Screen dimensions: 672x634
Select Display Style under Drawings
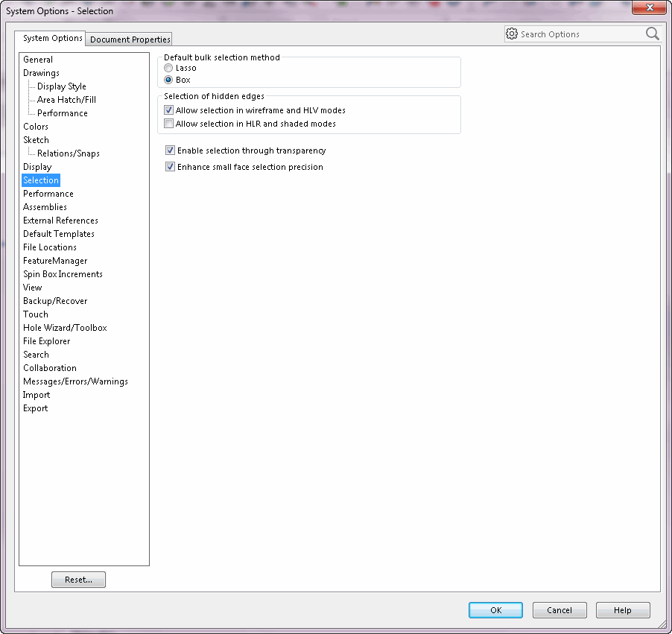[61, 86]
